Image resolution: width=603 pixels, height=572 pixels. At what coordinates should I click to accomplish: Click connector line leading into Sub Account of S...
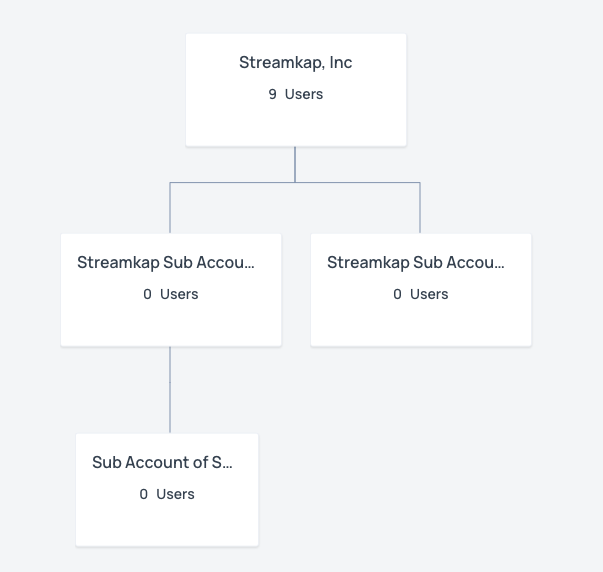click(x=170, y=390)
